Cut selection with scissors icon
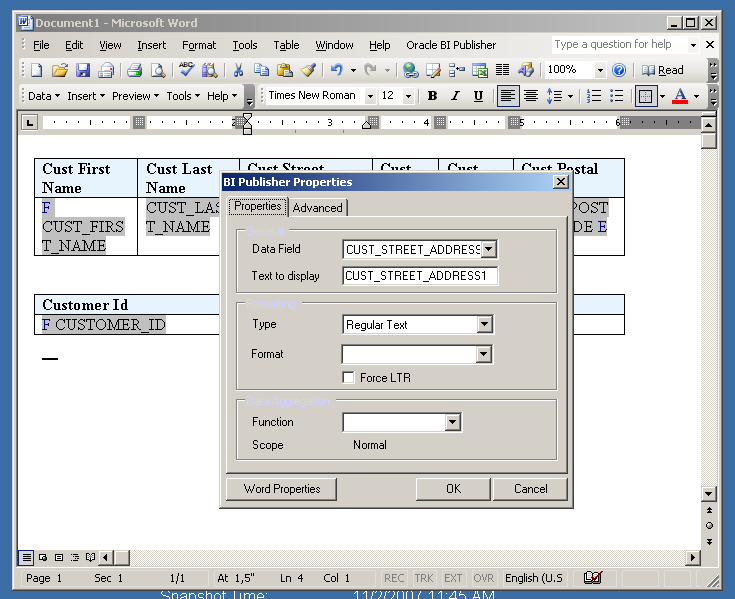This screenshot has width=735, height=599. 238,70
